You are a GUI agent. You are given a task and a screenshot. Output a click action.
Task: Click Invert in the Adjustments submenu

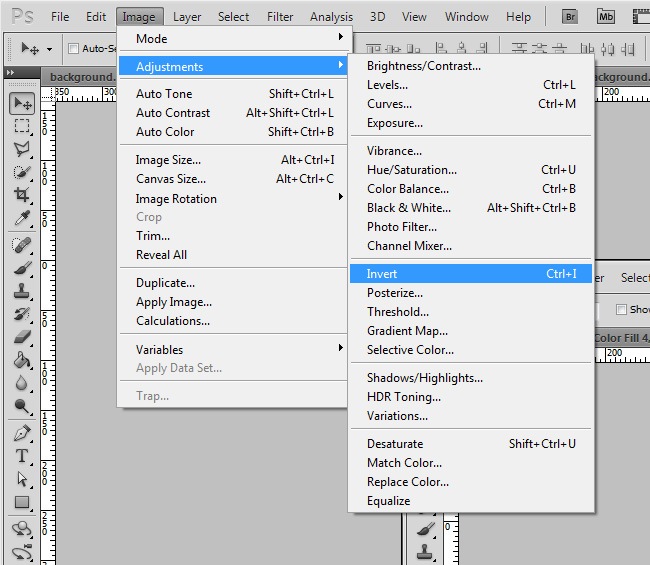coord(382,274)
